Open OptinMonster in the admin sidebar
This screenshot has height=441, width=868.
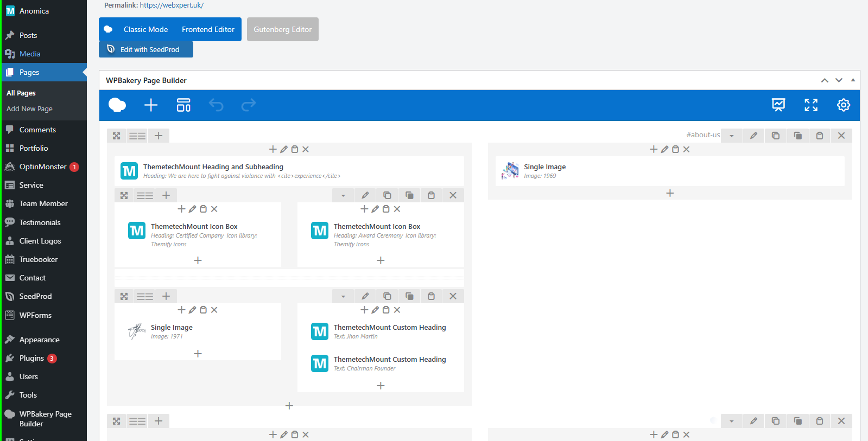click(x=43, y=167)
